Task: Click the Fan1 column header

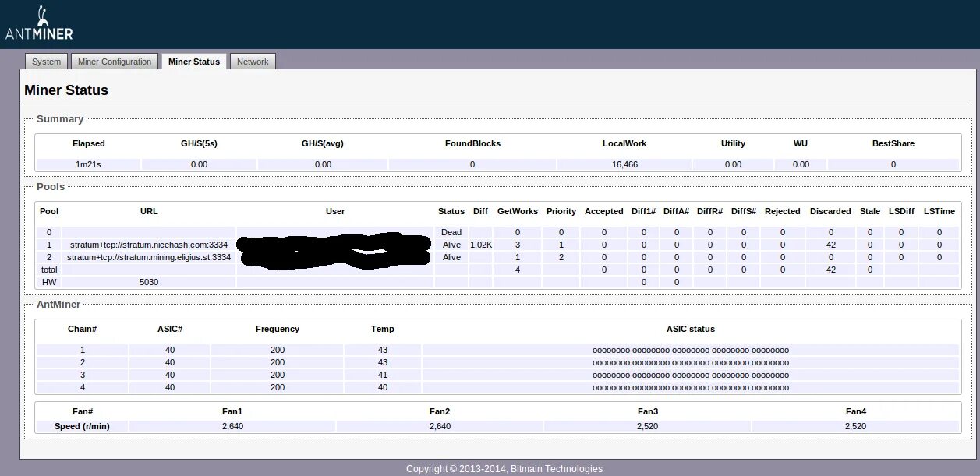Action: coord(232,411)
